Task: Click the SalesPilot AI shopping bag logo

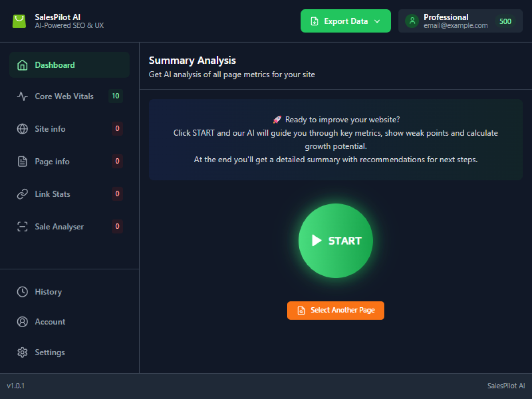Action: click(19, 21)
